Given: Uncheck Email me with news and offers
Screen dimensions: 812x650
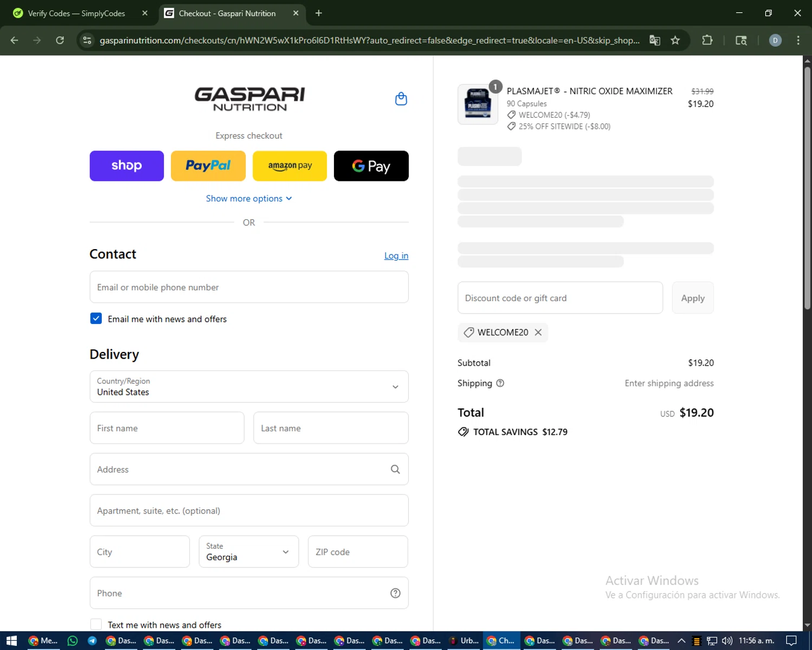Looking at the screenshot, I should click(96, 318).
